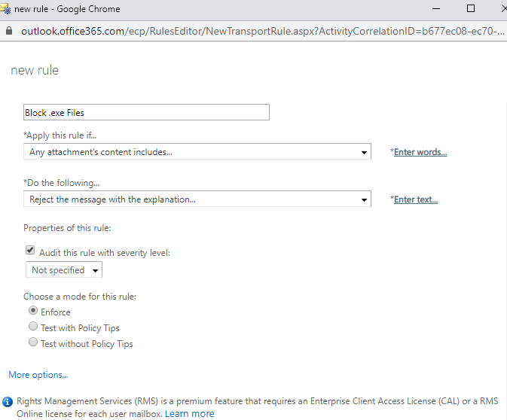
Task: Choose Test without Policy Tips mode
Action: click(x=33, y=342)
